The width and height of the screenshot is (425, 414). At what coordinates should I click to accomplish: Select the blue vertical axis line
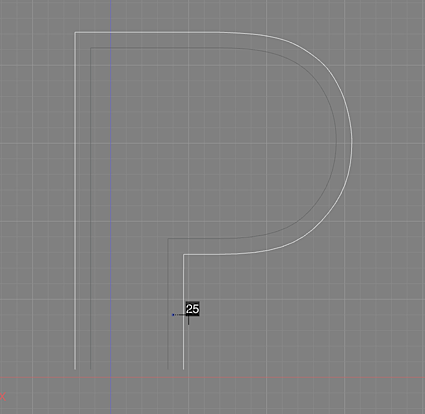(111, 207)
